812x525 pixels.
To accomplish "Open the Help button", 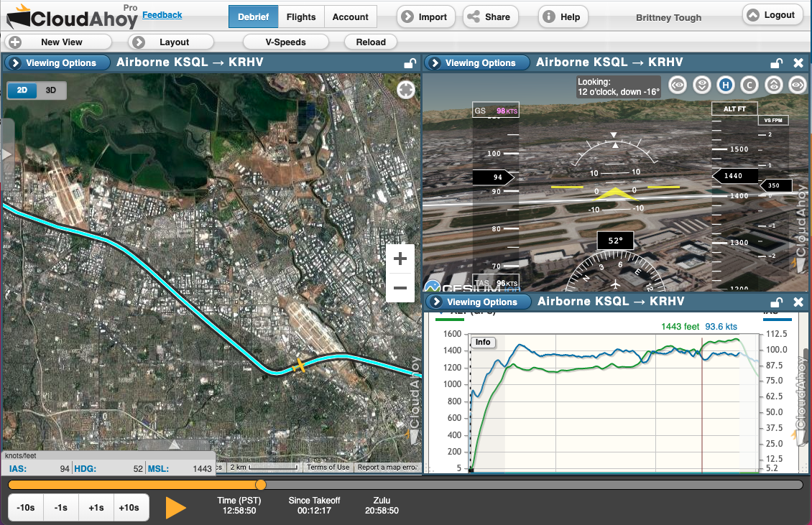I will pos(562,17).
